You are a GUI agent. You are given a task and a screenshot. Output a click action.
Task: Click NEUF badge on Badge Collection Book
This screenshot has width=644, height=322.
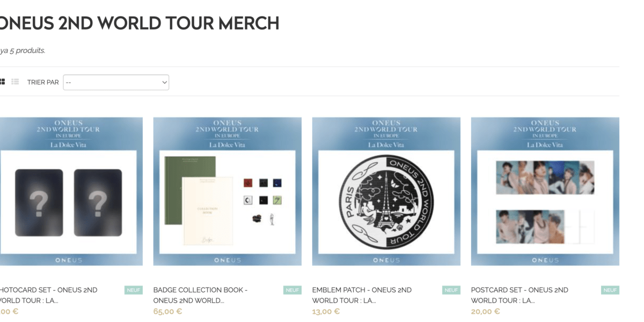coord(292,290)
